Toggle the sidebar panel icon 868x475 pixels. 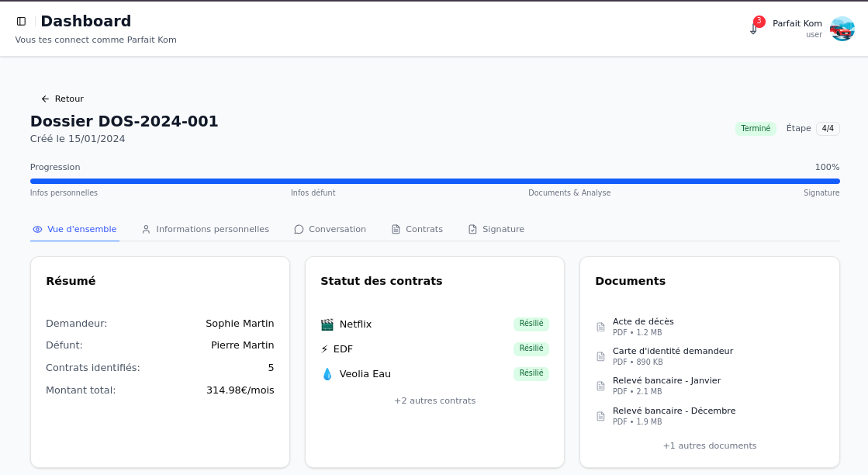coord(21,22)
